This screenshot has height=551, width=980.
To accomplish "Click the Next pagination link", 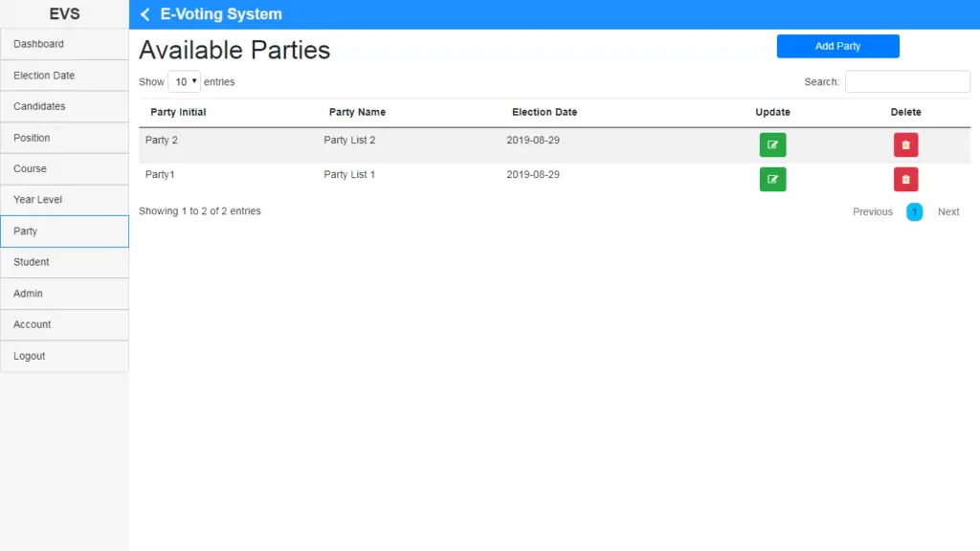I will coord(947,211).
